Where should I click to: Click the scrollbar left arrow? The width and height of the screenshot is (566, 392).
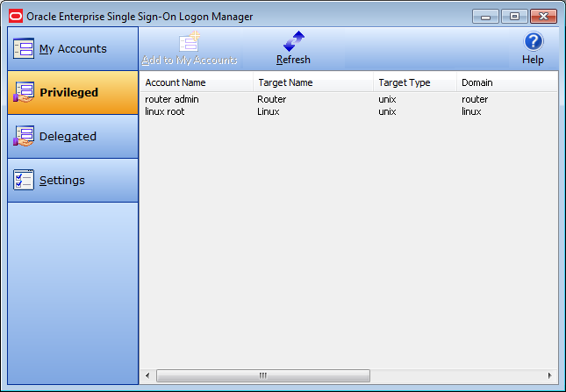pyautogui.click(x=147, y=375)
